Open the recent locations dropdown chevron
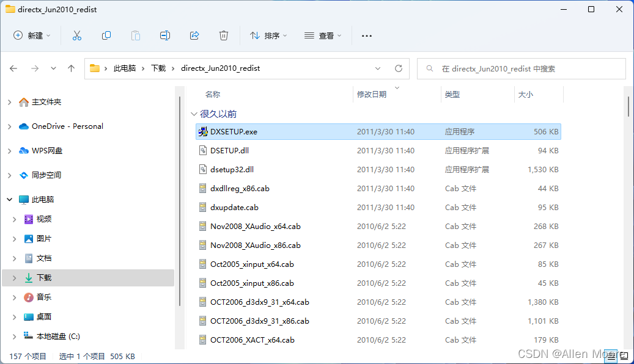The image size is (634, 364). click(x=53, y=68)
